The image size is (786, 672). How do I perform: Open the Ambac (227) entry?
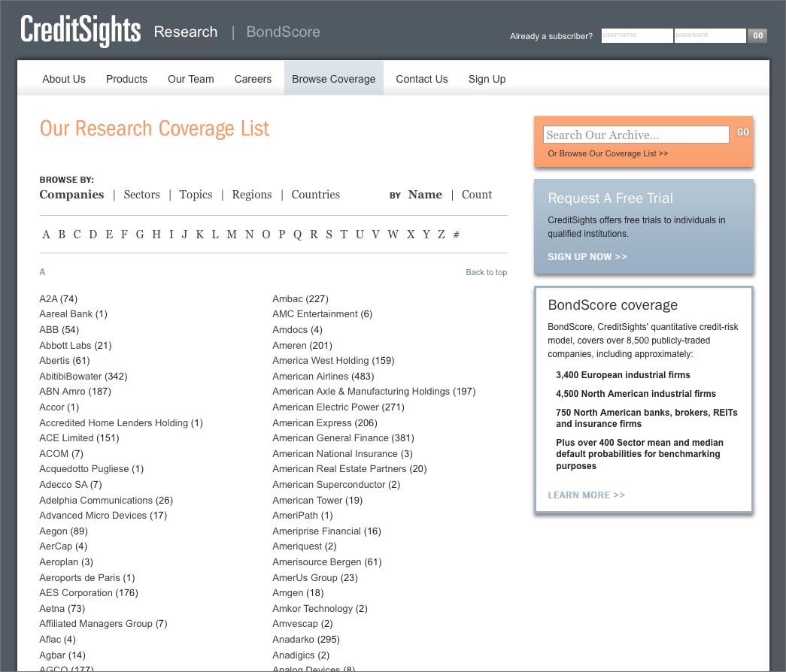click(300, 298)
